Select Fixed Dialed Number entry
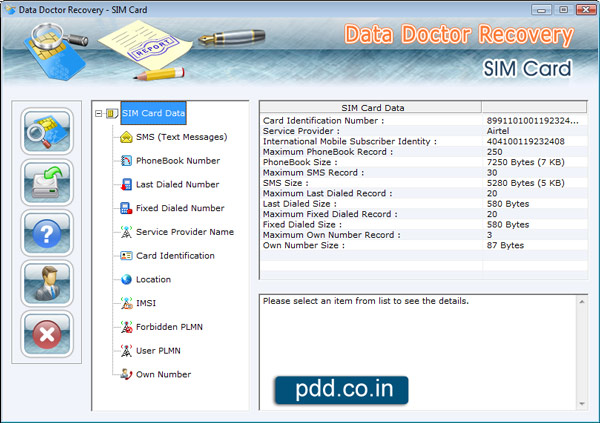Viewport: 600px width, 423px height. [x=180, y=208]
